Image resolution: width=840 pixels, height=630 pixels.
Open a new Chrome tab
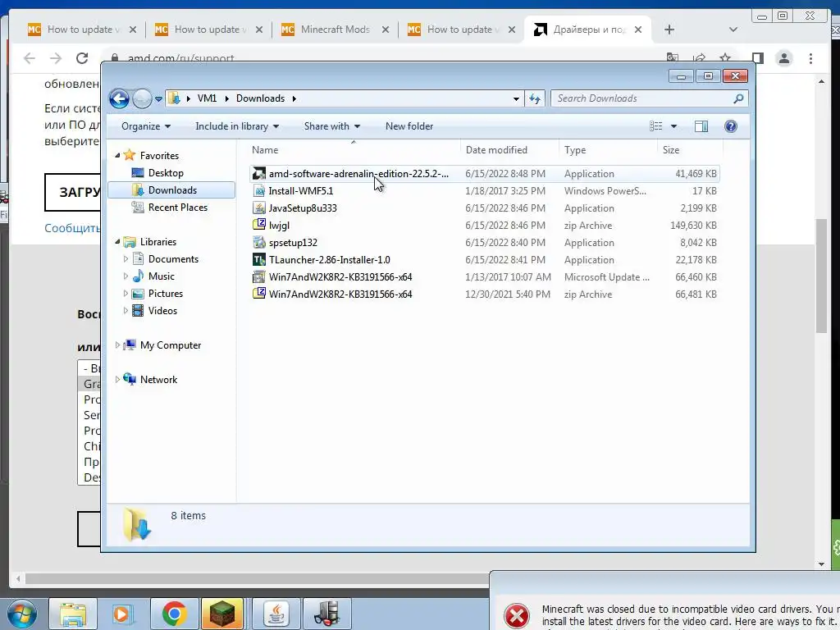[669, 30]
